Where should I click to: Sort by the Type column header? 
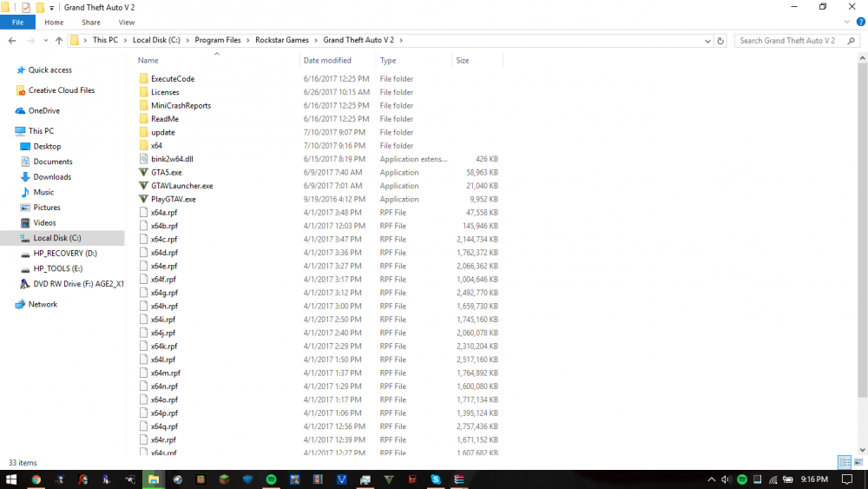tap(387, 60)
